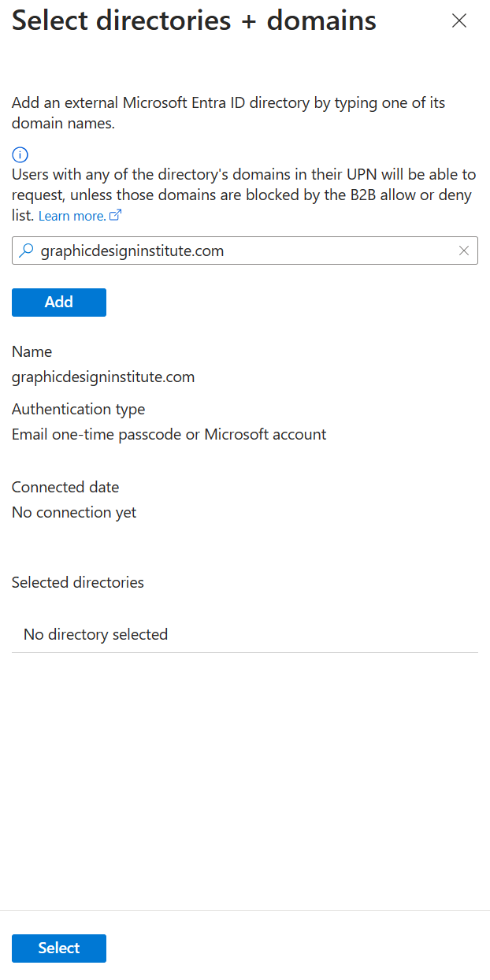Select the graphicdesigninstitute.com name entry
The width and height of the screenshot is (490, 980).
click(102, 377)
